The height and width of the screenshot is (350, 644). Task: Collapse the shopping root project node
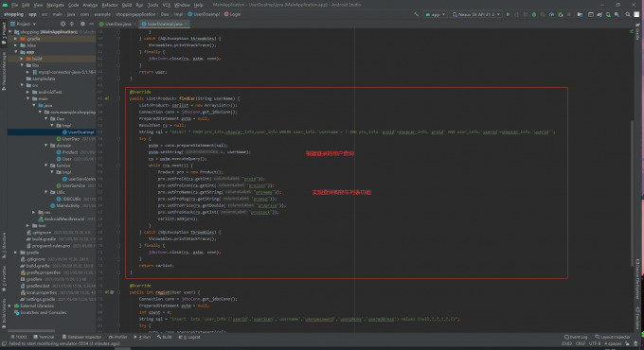point(10,31)
